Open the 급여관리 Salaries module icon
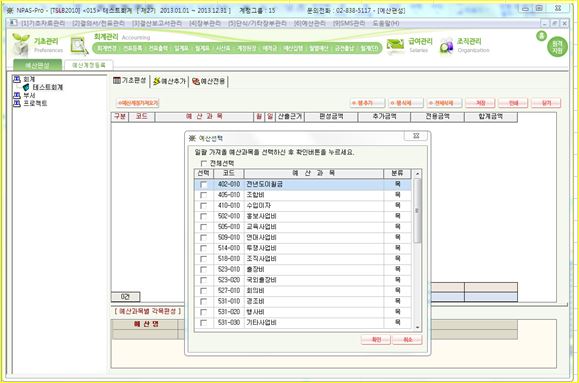Image resolution: width=579 pixels, height=383 pixels. pyautogui.click(x=395, y=46)
